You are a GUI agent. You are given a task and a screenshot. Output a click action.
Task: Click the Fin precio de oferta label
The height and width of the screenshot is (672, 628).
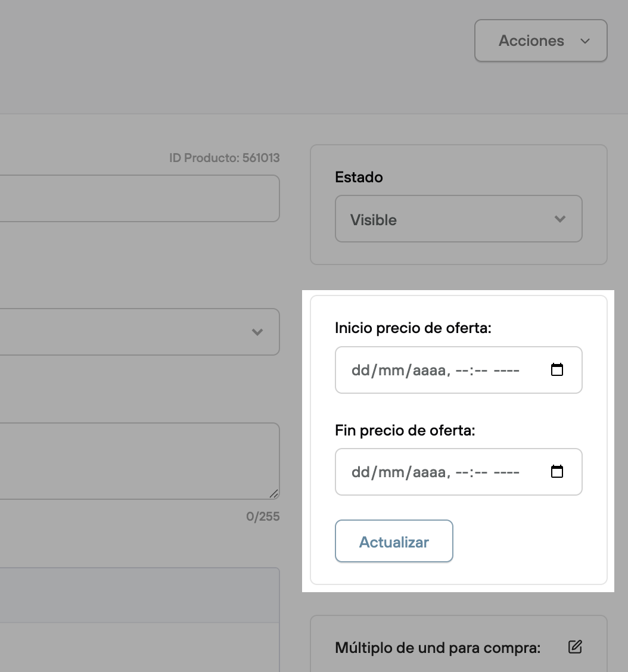pyautogui.click(x=405, y=430)
